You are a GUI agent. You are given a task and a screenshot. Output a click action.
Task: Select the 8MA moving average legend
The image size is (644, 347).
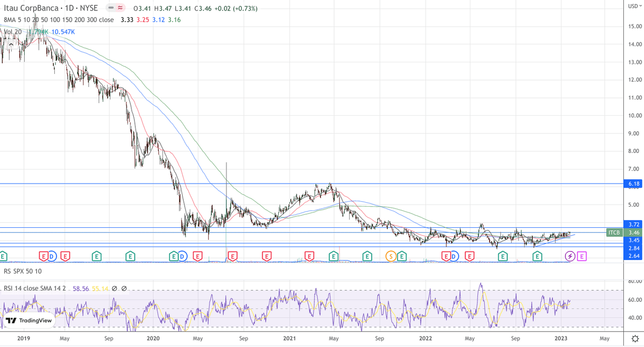click(x=59, y=20)
